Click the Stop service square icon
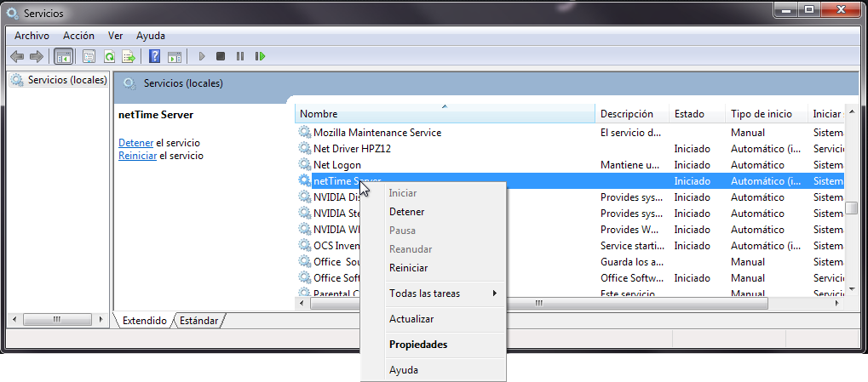 (221, 56)
